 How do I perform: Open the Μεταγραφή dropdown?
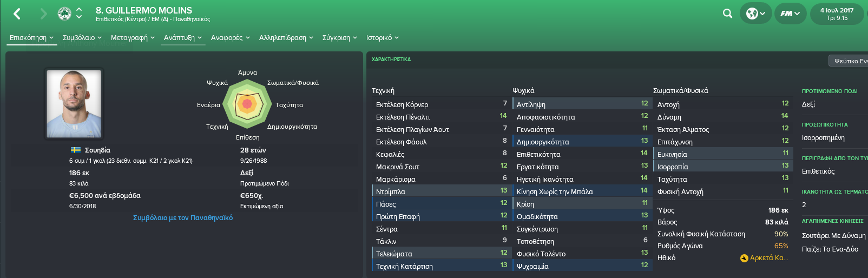(x=133, y=38)
